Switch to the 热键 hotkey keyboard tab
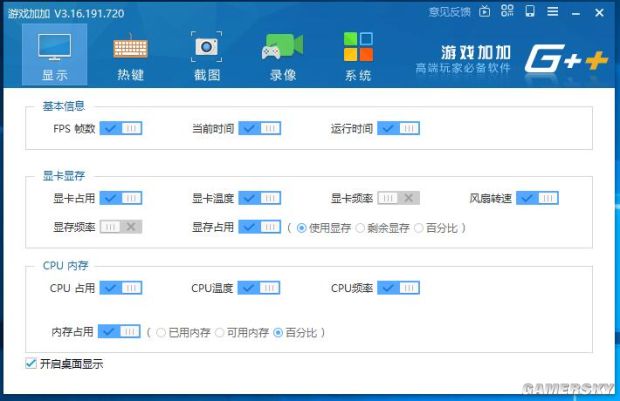The image size is (620, 401). pos(130,56)
